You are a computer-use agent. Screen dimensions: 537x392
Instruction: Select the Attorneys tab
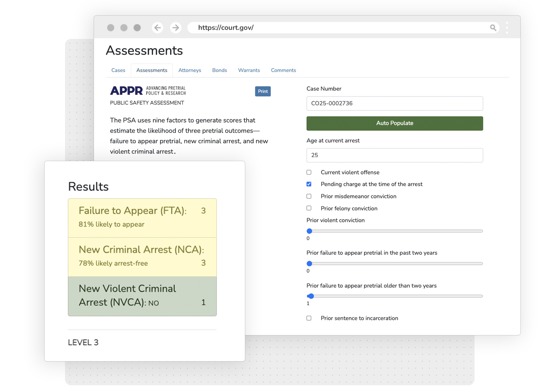coord(189,70)
